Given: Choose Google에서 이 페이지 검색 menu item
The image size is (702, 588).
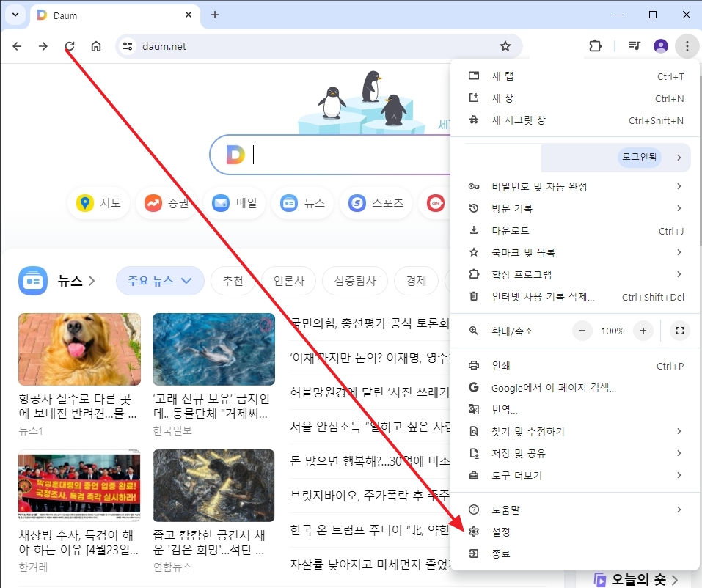Looking at the screenshot, I should pyautogui.click(x=575, y=388).
